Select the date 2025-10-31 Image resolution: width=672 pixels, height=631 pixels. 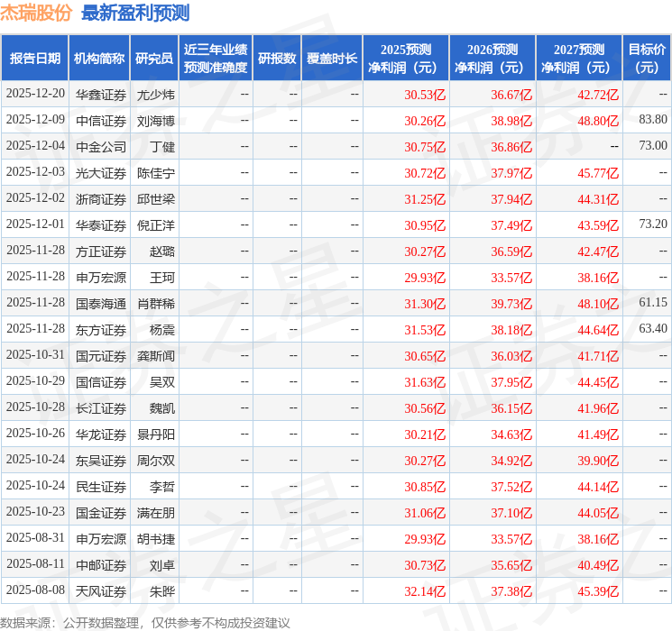pyautogui.click(x=35, y=354)
